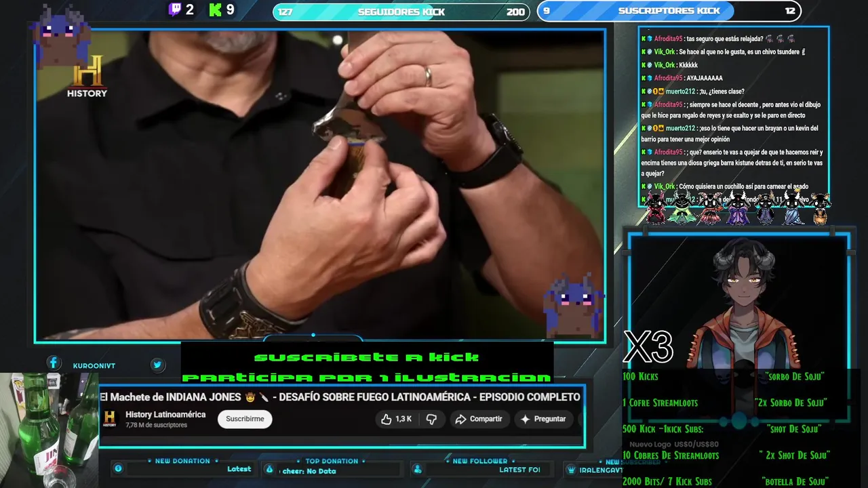Click the '100 Kicks' reward row
This screenshot has height=488, width=868.
725,376
